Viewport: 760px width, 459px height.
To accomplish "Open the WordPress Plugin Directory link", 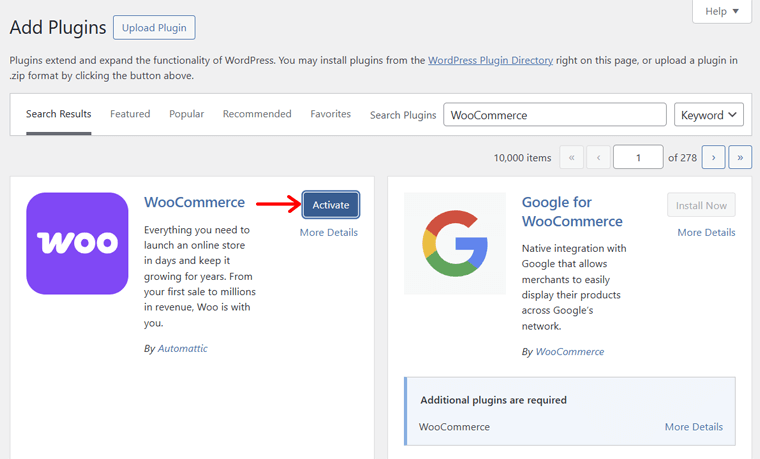I will tap(490, 60).
